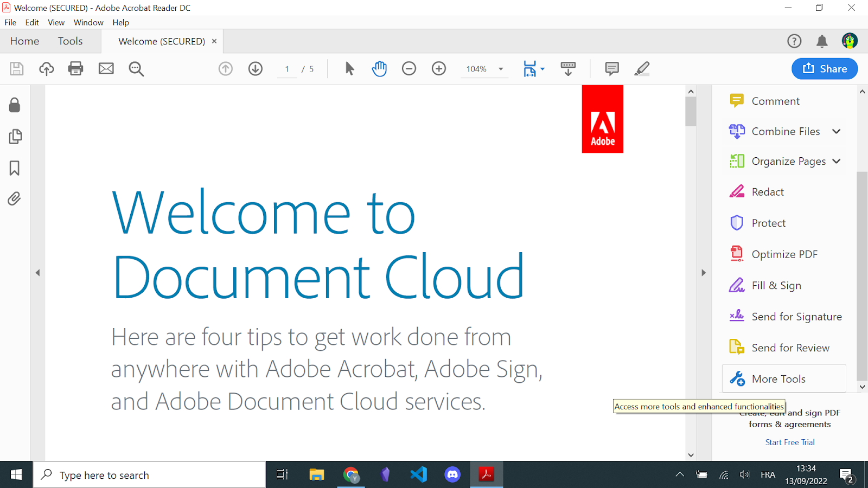The height and width of the screenshot is (488, 868).
Task: Open Help question mark icon
Action: 794,41
